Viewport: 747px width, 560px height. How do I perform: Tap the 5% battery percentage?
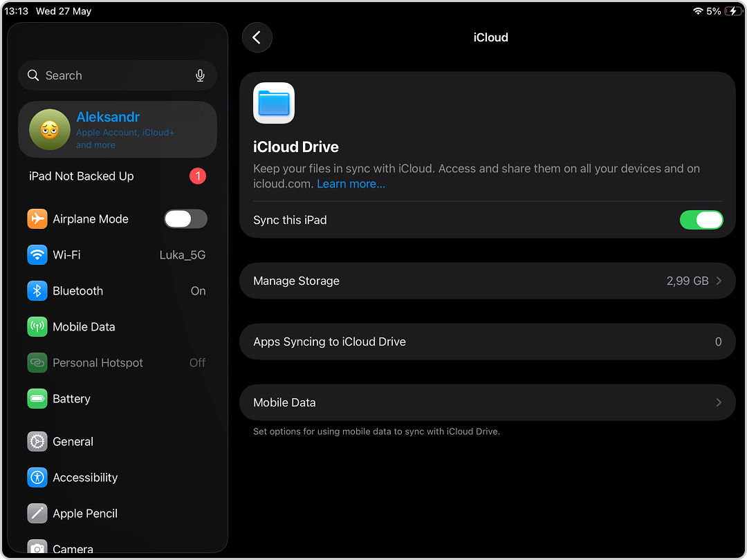click(x=713, y=11)
